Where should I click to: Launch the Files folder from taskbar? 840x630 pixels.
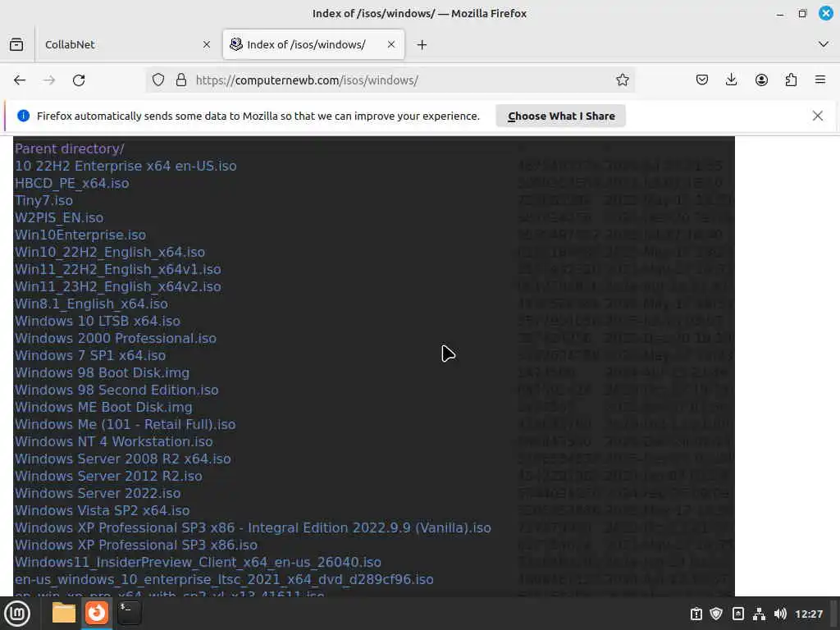click(x=64, y=613)
